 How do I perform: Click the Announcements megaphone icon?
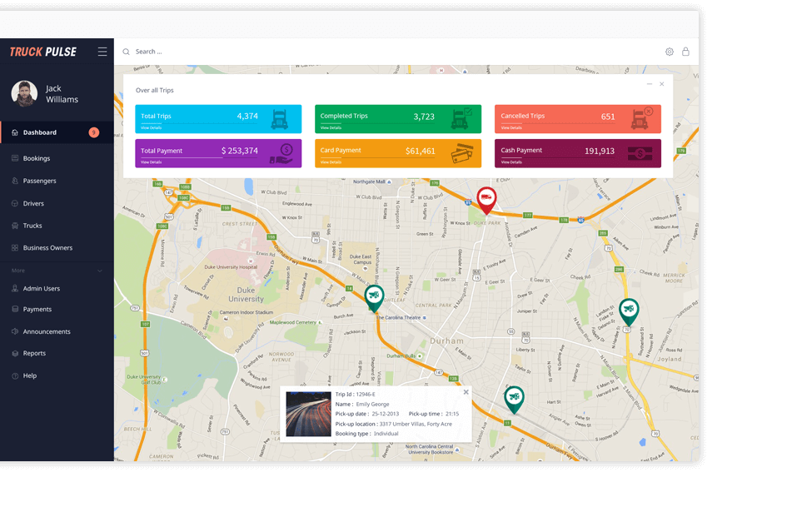[17, 331]
